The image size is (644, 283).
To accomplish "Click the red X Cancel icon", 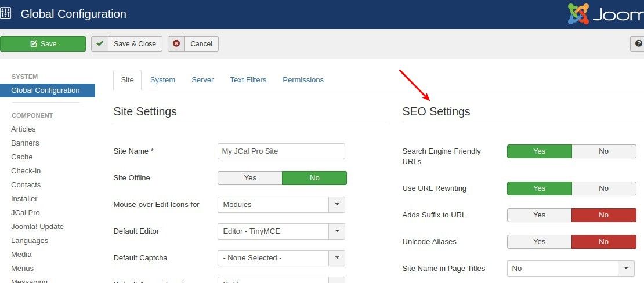I will point(176,43).
